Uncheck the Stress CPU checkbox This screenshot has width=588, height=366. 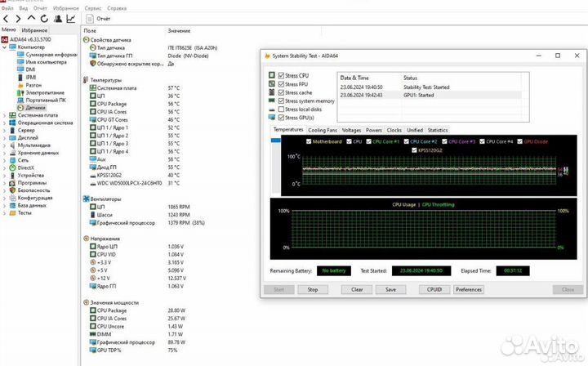(x=281, y=75)
